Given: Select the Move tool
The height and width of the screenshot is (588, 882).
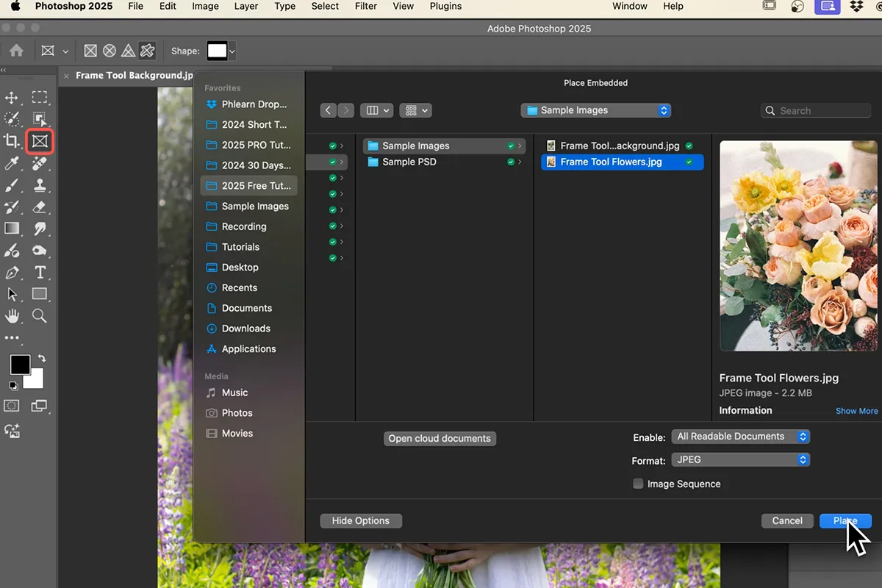Looking at the screenshot, I should 11,97.
